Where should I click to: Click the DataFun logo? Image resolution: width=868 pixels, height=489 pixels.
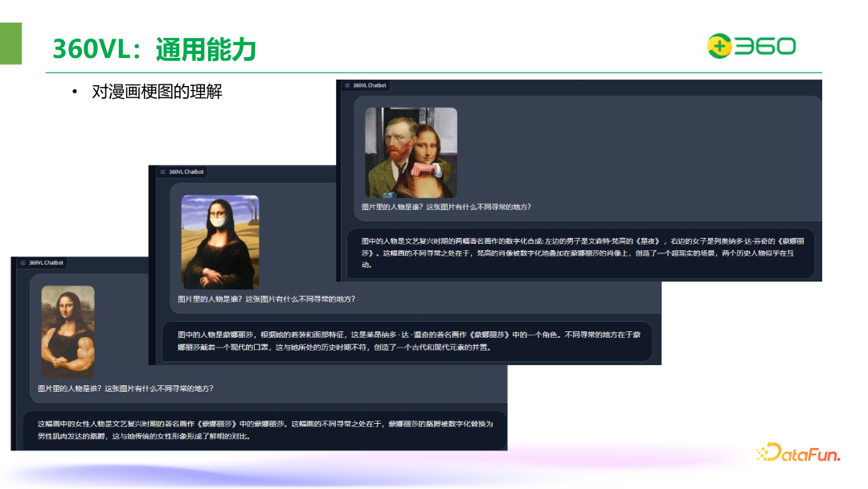click(x=800, y=451)
